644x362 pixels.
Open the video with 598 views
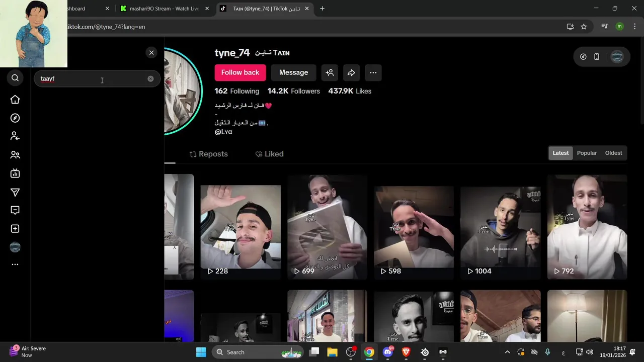414,227
